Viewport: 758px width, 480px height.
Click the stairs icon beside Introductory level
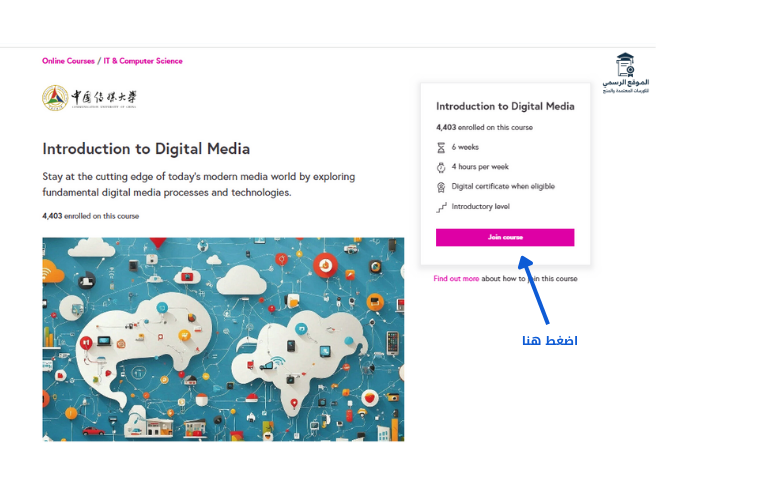click(441, 207)
